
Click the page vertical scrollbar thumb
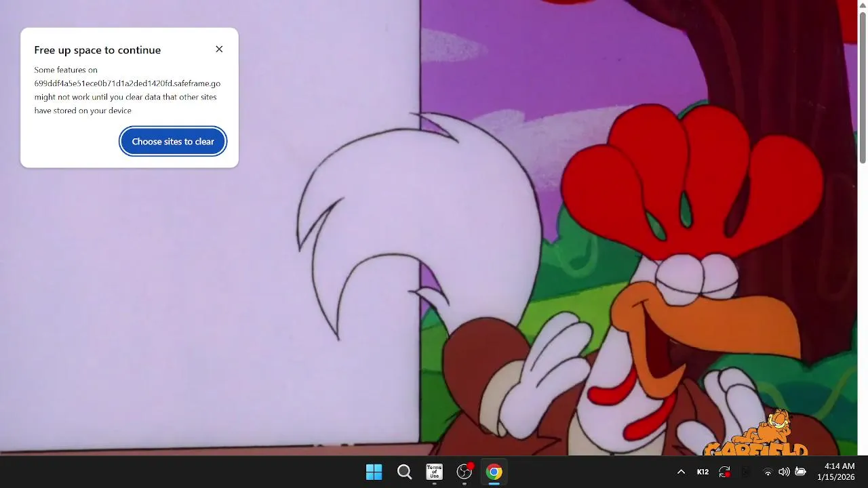pyautogui.click(x=863, y=88)
